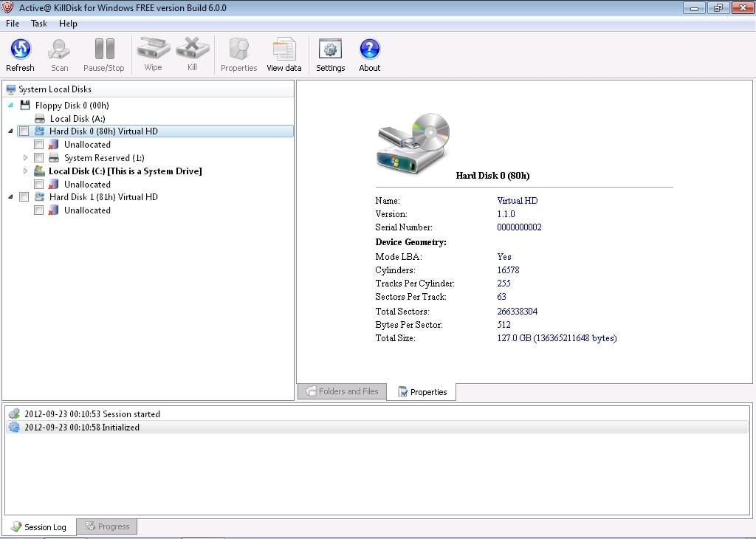756x539 pixels.
Task: Click the Scan toolbar icon
Action: 59,49
